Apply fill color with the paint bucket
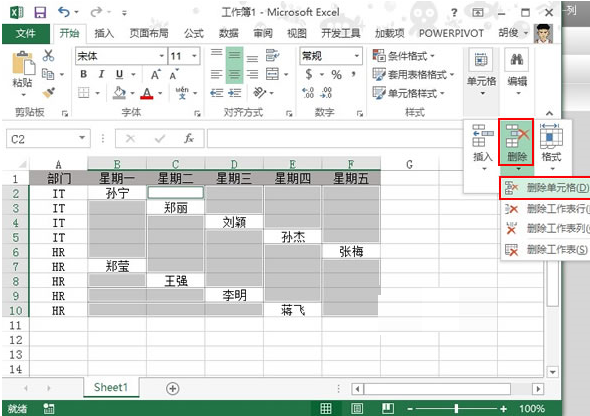Screen dimensions: 590x416 click(x=119, y=93)
